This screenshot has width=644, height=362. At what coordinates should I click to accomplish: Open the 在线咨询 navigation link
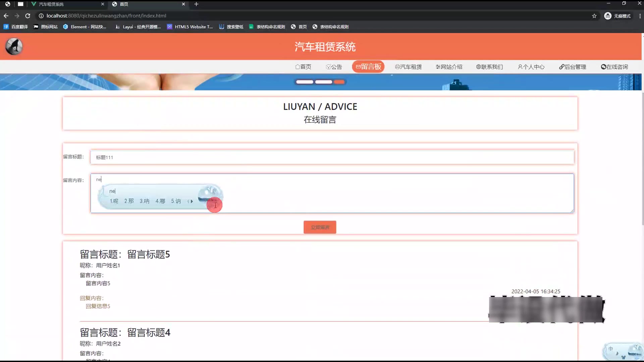[x=614, y=67]
